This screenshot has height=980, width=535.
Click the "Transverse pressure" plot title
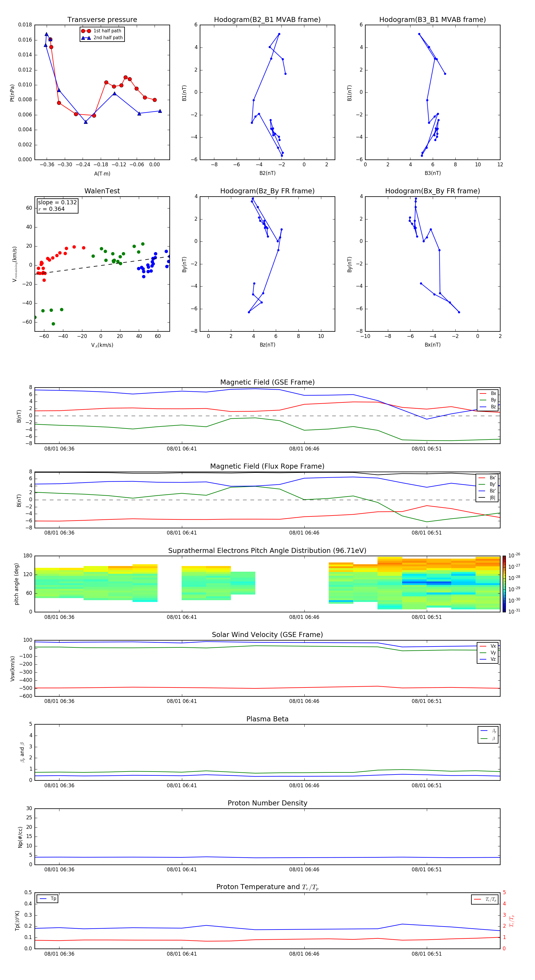[102, 20]
